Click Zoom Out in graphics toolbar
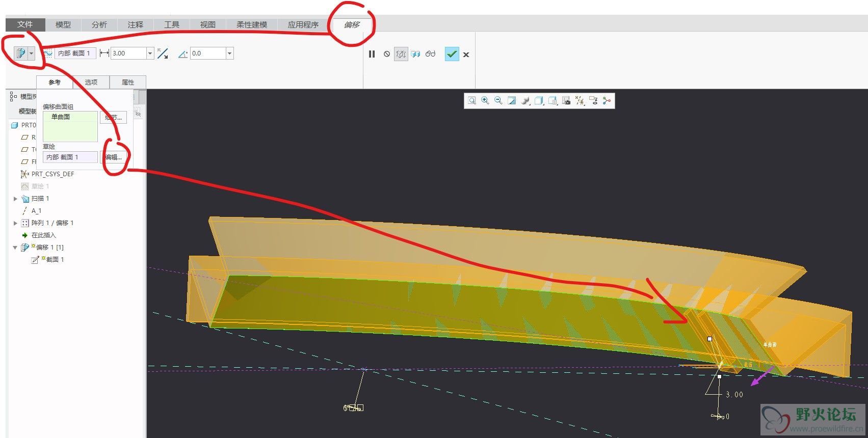 [498, 101]
